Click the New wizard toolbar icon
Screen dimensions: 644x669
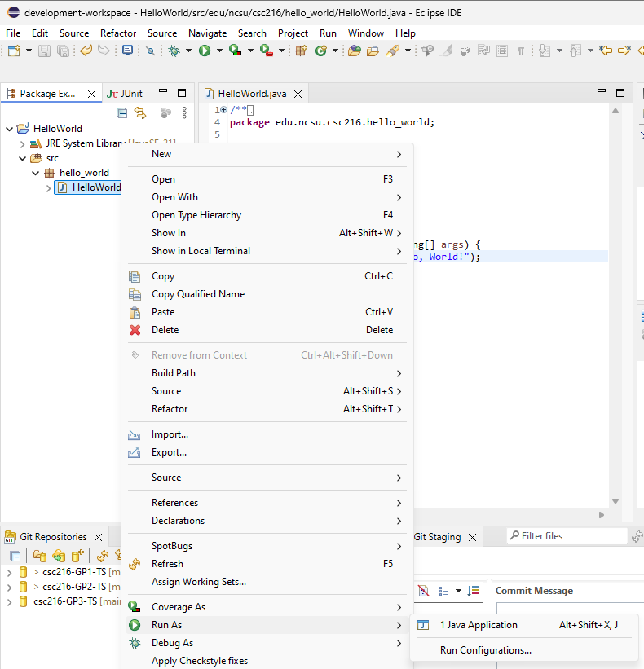pos(14,51)
